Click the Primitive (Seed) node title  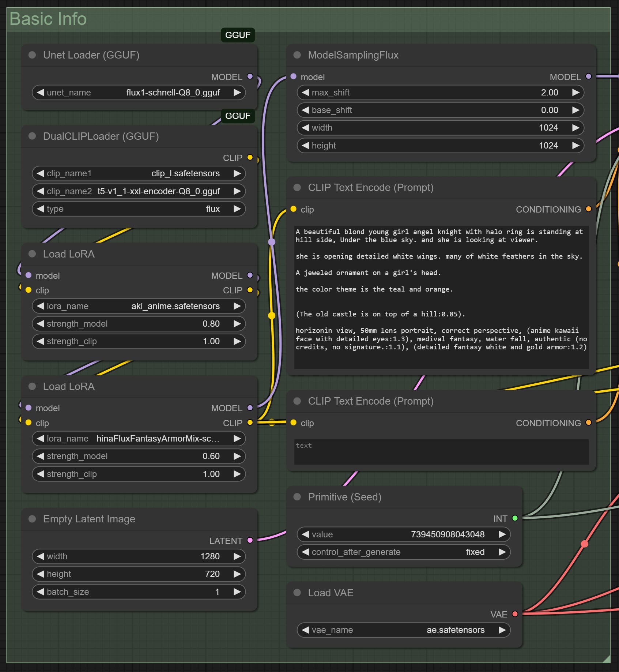point(345,497)
